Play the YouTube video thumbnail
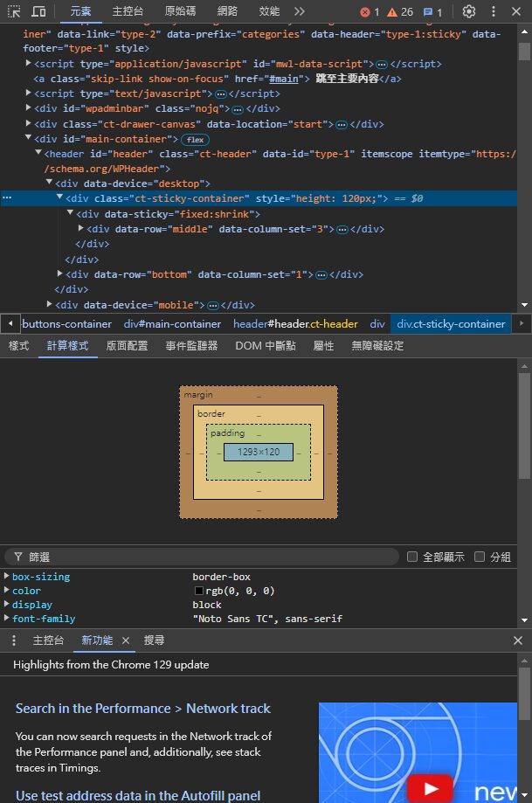The height and width of the screenshot is (803, 532). (430, 789)
